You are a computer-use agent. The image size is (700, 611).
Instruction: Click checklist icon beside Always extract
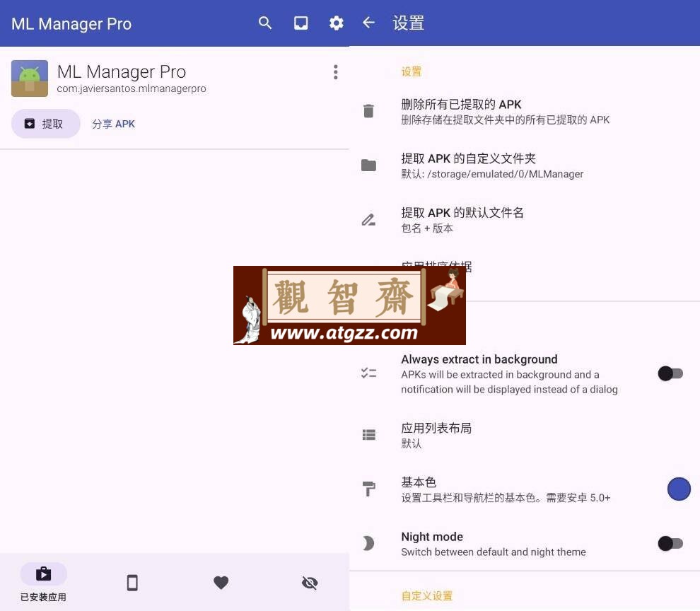click(x=368, y=373)
